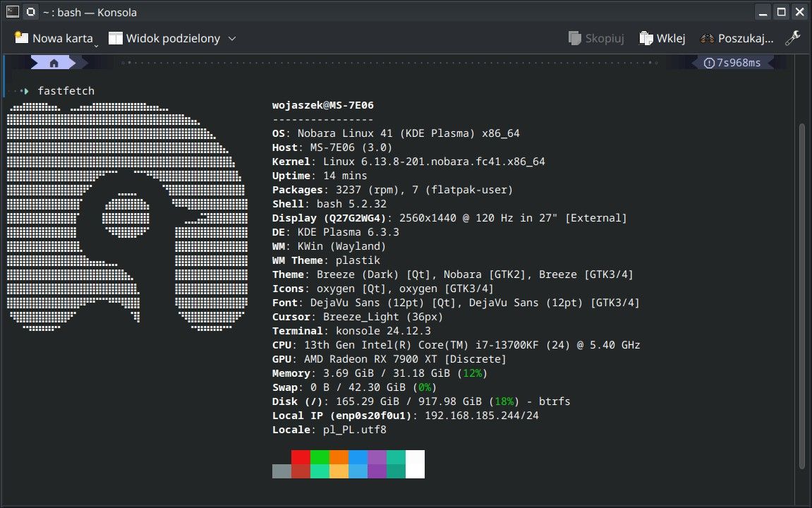Click the display text "2560x1440 @ 120 Hz"
Image resolution: width=812 pixels, height=508 pixels.
[456, 218]
